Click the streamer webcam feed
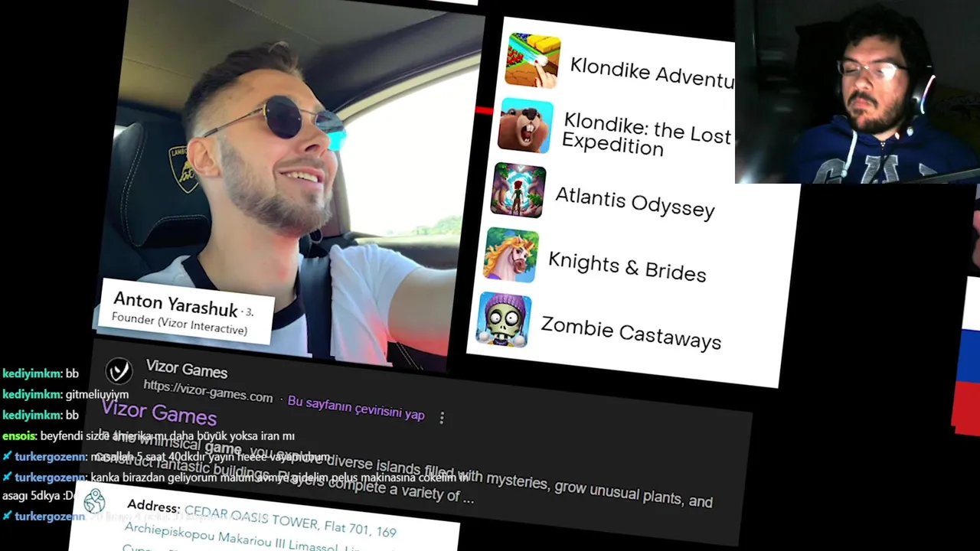This screenshot has width=980, height=551. (x=857, y=92)
